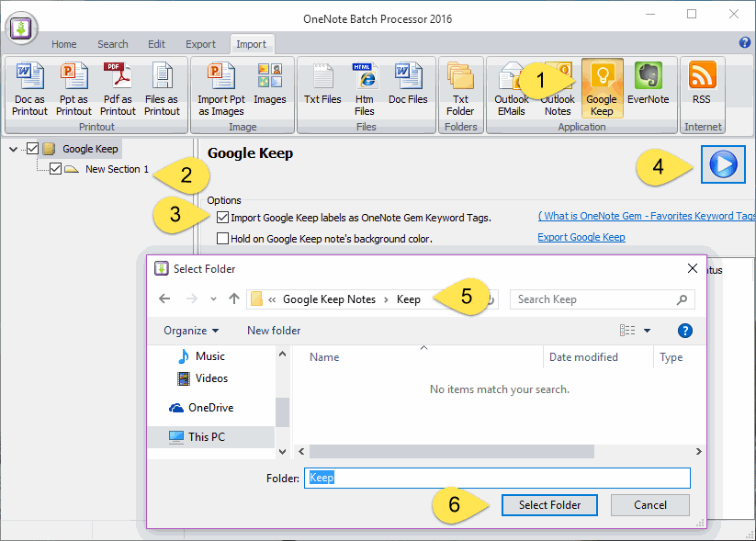Cancel the folder selection
The image size is (756, 541).
pos(650,505)
